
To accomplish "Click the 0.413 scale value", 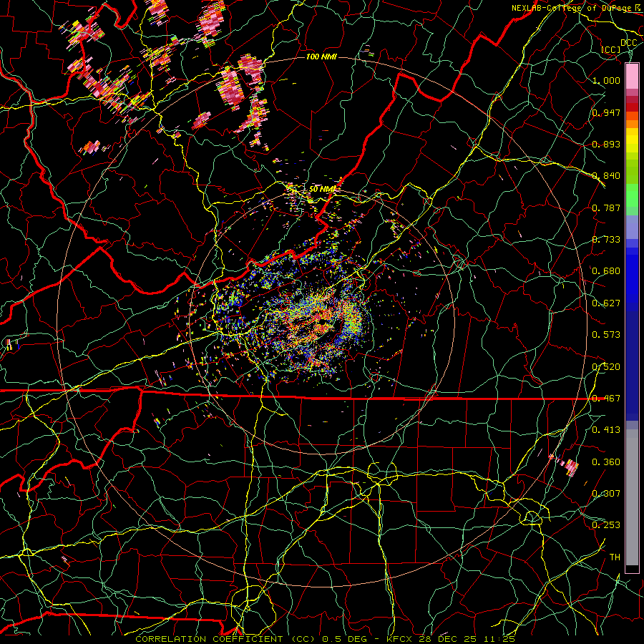I will [x=606, y=430].
